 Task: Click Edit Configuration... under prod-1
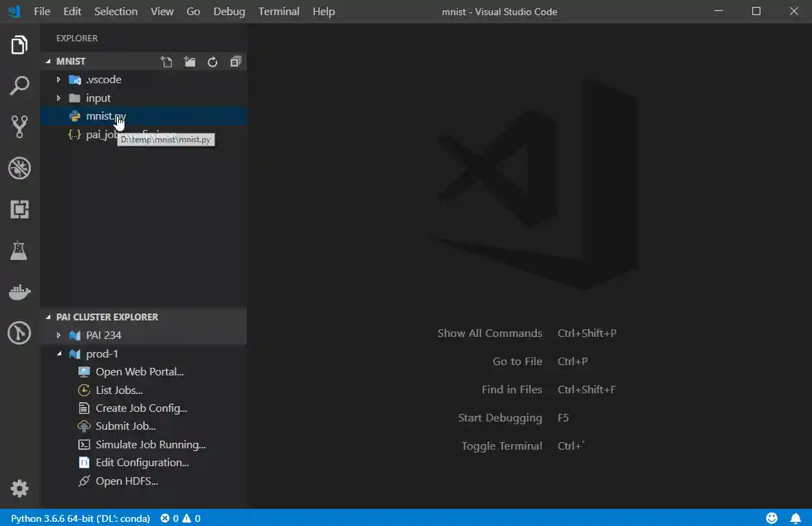tap(142, 463)
